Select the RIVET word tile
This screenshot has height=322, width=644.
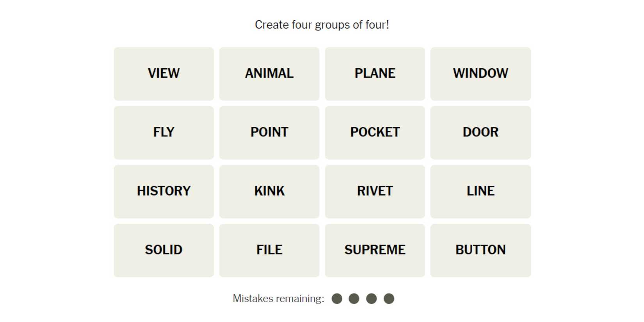375,191
